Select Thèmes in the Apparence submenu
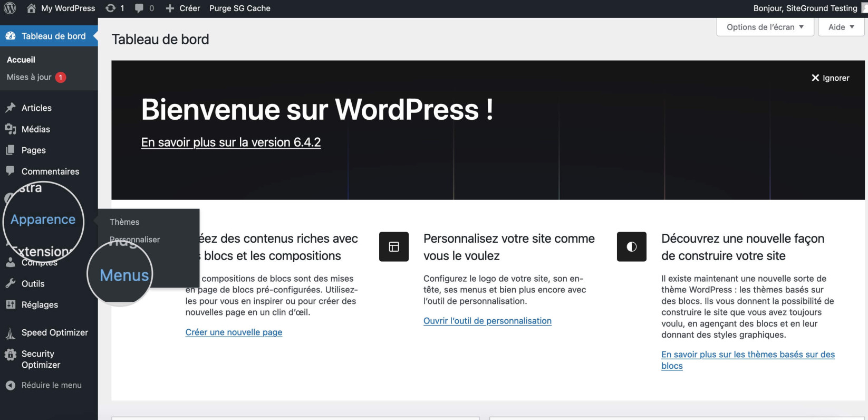Viewport: 868px width, 420px height. (x=124, y=222)
